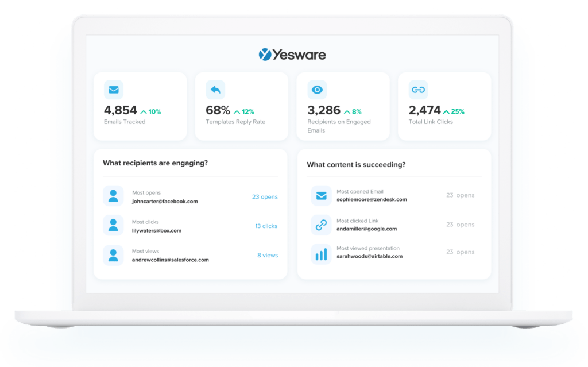Click the reply arrow icon above Templates Reply Rate
The height and width of the screenshot is (367, 588).
(215, 90)
